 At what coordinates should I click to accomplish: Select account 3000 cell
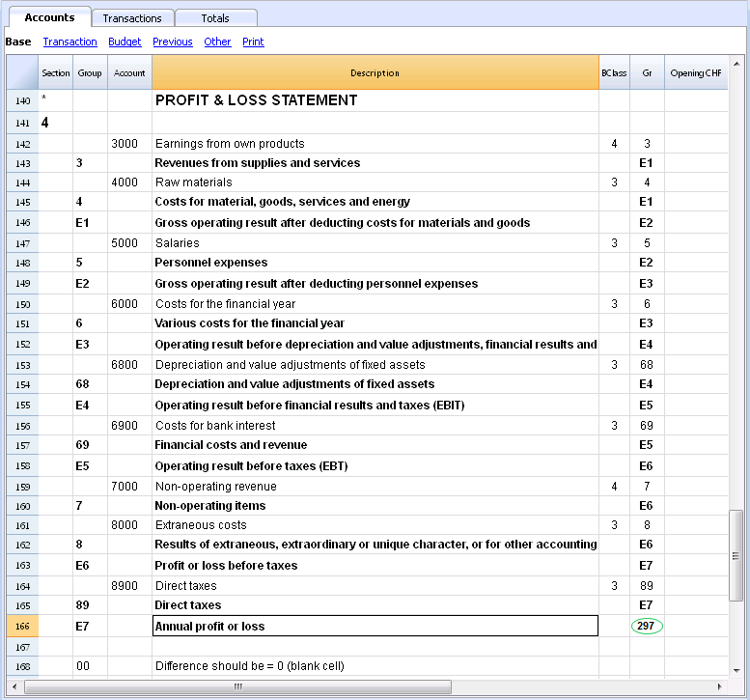129,144
